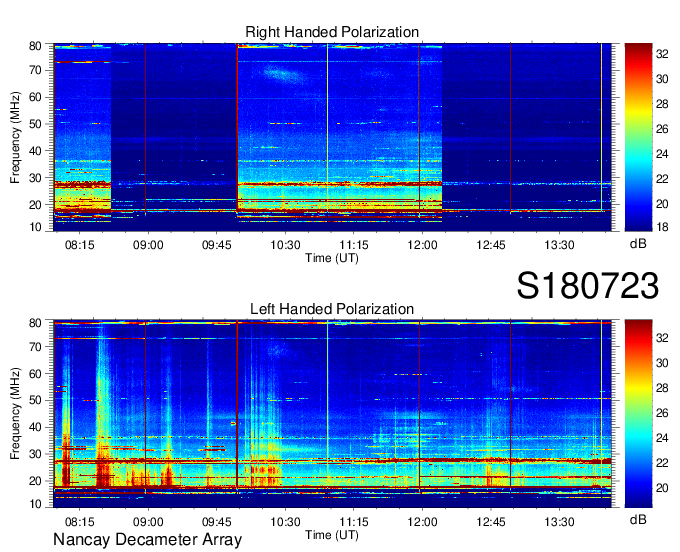This screenshot has width=680, height=552.
Task: Click the 28 dB mark on upper color bar
Action: (662, 104)
